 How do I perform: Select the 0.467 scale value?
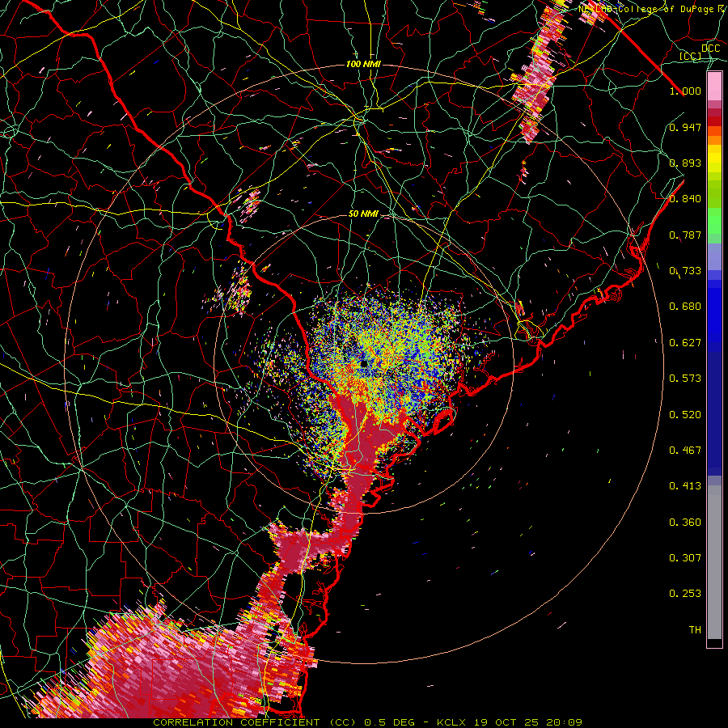point(685,451)
